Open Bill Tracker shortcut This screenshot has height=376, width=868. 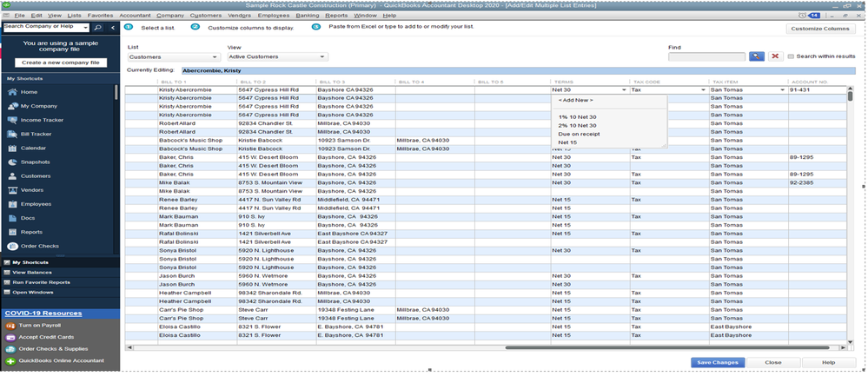coord(30,134)
